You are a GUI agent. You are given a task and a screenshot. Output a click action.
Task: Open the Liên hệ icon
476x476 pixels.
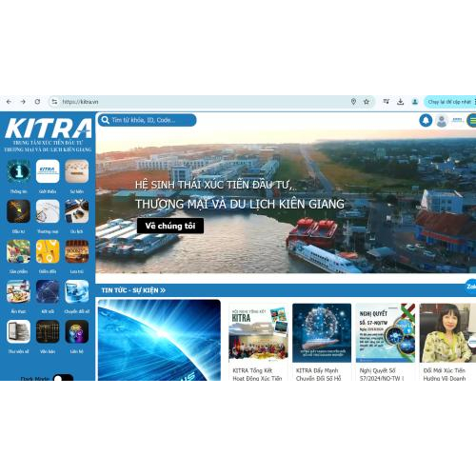click(77, 331)
